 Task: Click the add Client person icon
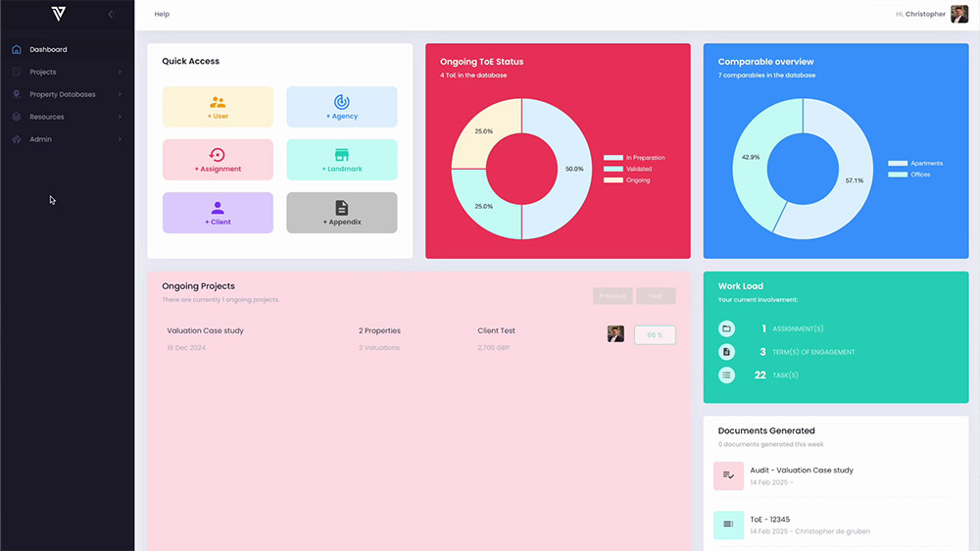(218, 208)
